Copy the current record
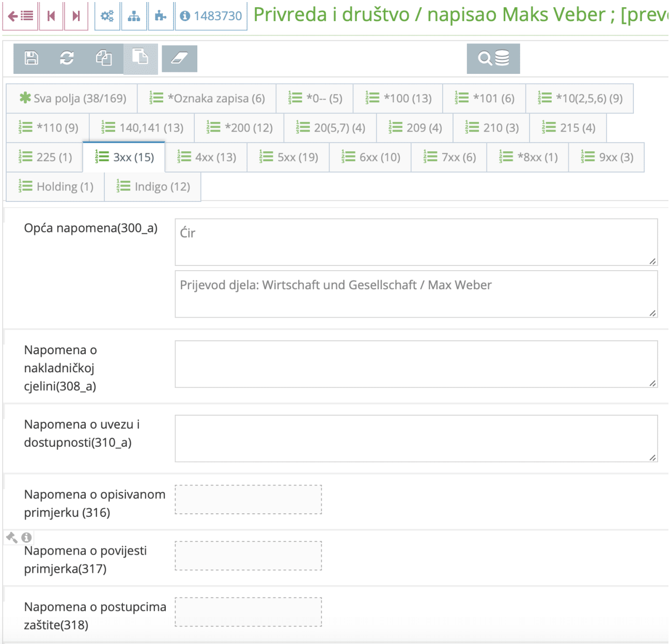 click(104, 58)
